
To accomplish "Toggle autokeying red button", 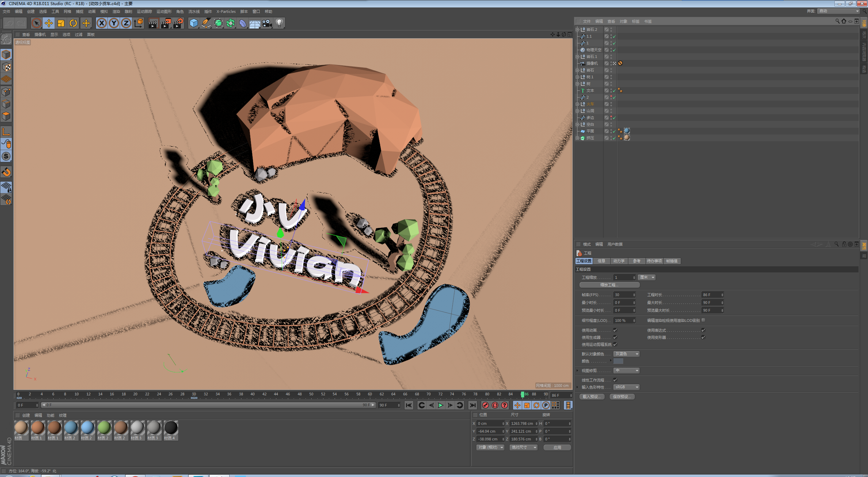I will tap(495, 405).
